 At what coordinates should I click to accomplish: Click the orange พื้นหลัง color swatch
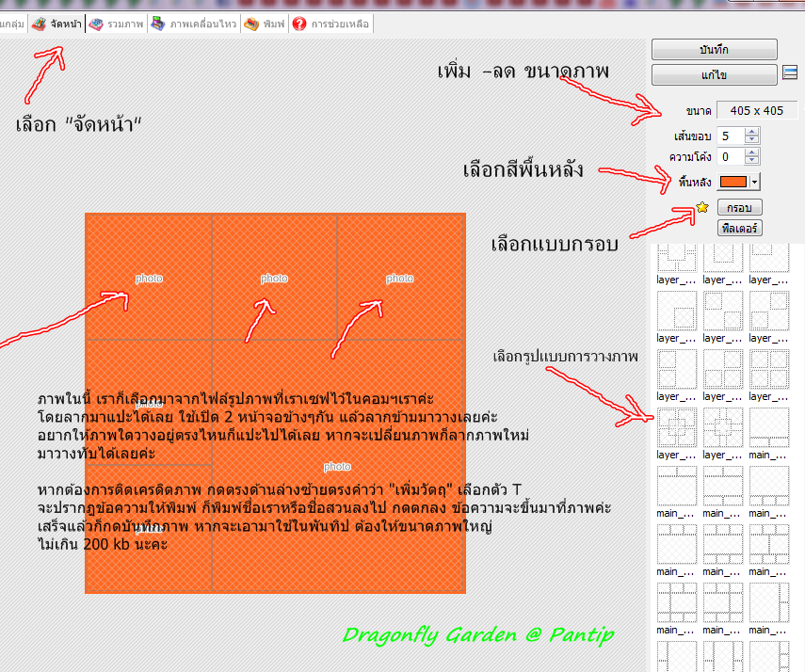(x=733, y=182)
